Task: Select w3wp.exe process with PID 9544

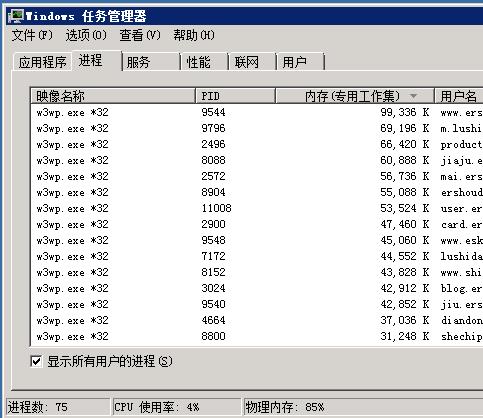Action: pyautogui.click(x=257, y=112)
